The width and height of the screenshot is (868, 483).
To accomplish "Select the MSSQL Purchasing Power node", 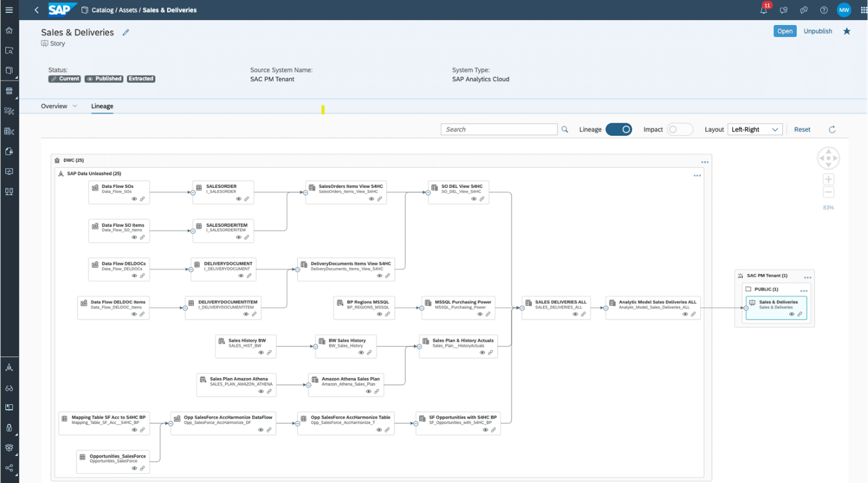I will coord(458,308).
